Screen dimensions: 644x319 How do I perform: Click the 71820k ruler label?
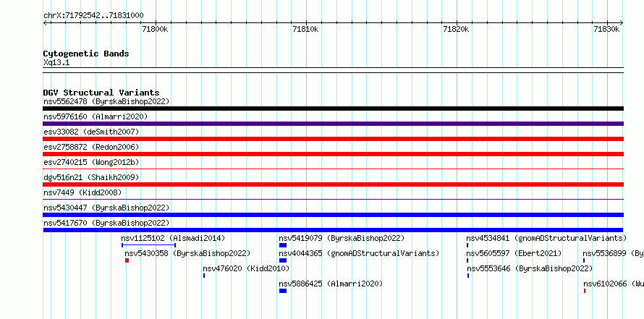(x=457, y=29)
